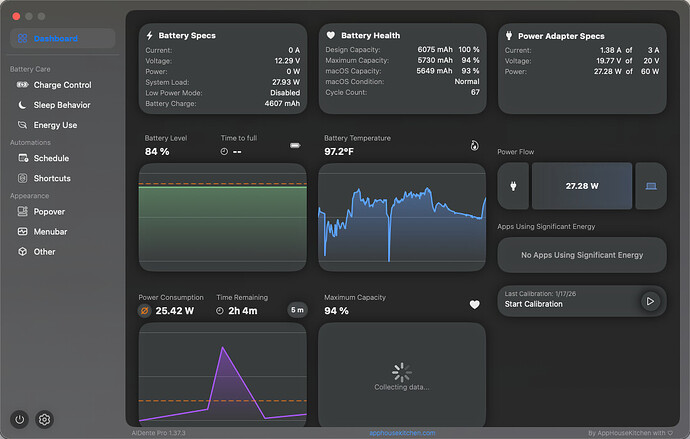The width and height of the screenshot is (690, 439).
Task: Click the heart icon beside Maximum Capacity
Action: click(x=474, y=304)
